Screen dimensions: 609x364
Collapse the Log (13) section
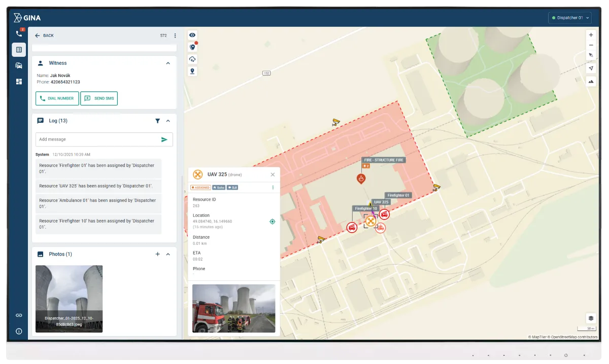click(x=168, y=121)
